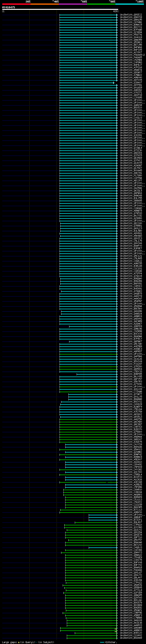Click the UniRef100_Q9DFE8 label

click(x=131, y=326)
